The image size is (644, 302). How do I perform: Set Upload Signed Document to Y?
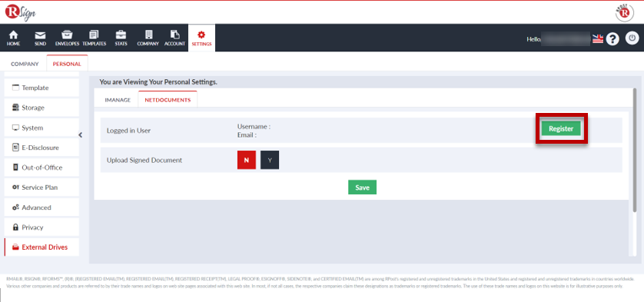(270, 161)
